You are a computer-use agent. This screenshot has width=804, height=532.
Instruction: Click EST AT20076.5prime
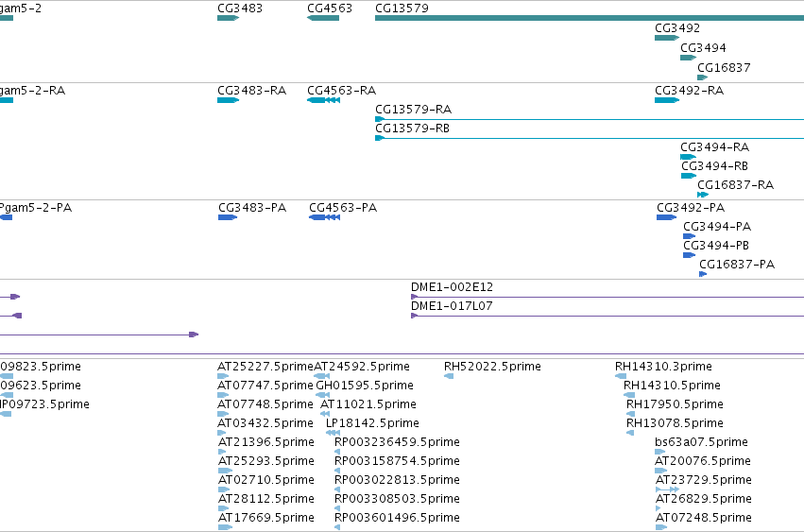coord(703,462)
